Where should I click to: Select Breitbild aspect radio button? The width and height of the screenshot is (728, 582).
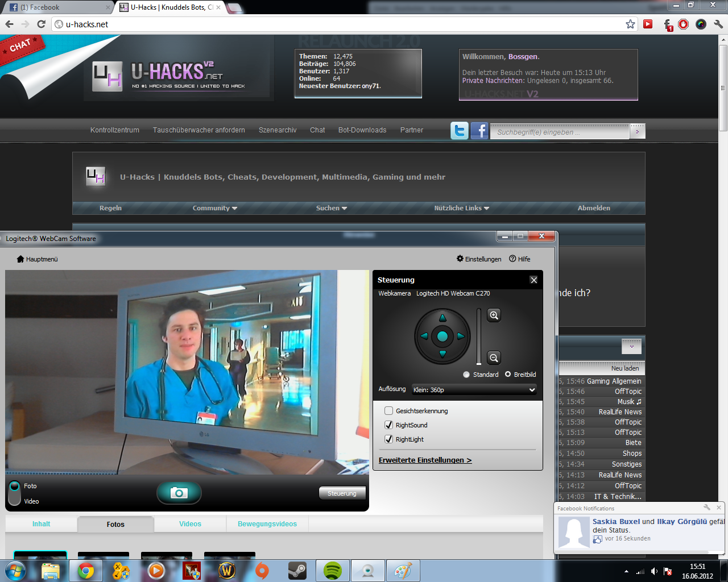[x=508, y=374]
